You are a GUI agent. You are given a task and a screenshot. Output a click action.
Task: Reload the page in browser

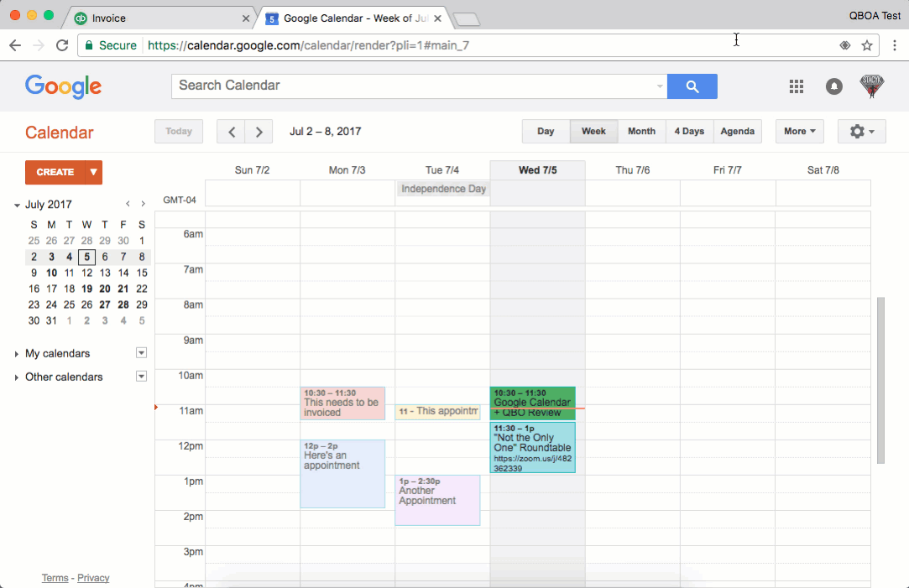62,45
